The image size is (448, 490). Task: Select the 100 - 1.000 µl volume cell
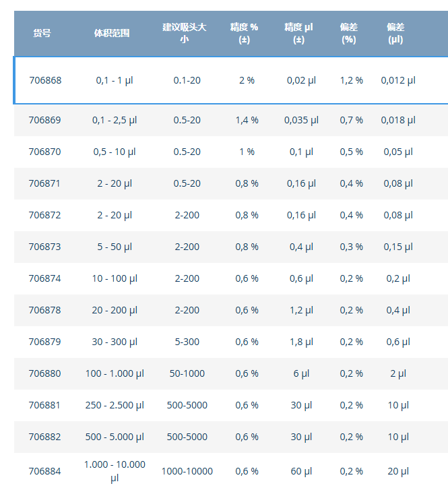pos(115,373)
